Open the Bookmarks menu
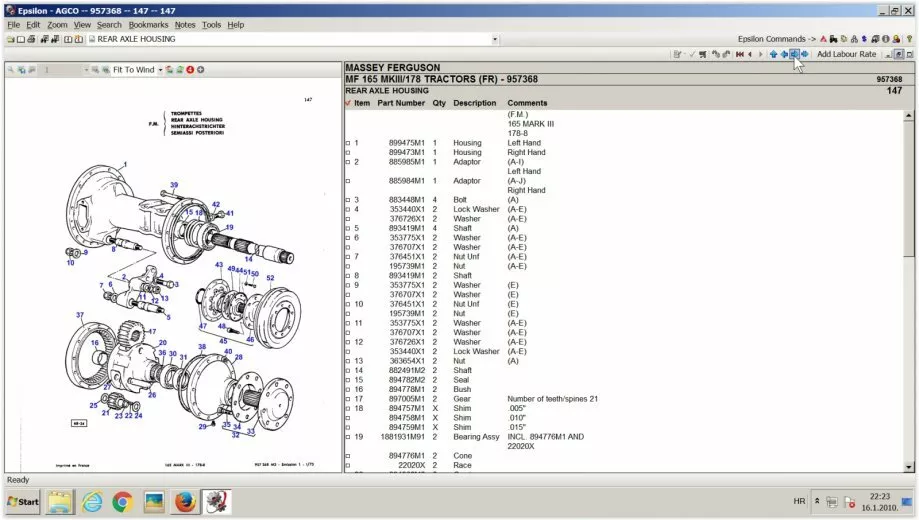This screenshot has height=520, width=919. pos(148,25)
